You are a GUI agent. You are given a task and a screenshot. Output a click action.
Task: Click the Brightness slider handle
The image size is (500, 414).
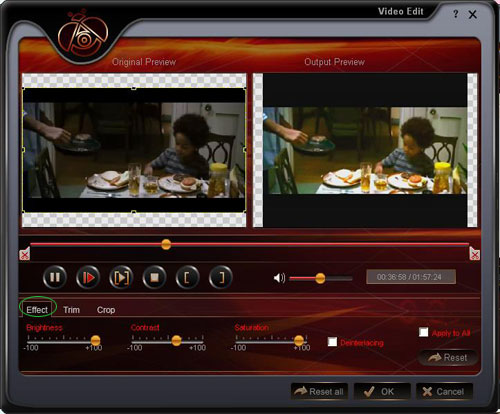(95, 341)
